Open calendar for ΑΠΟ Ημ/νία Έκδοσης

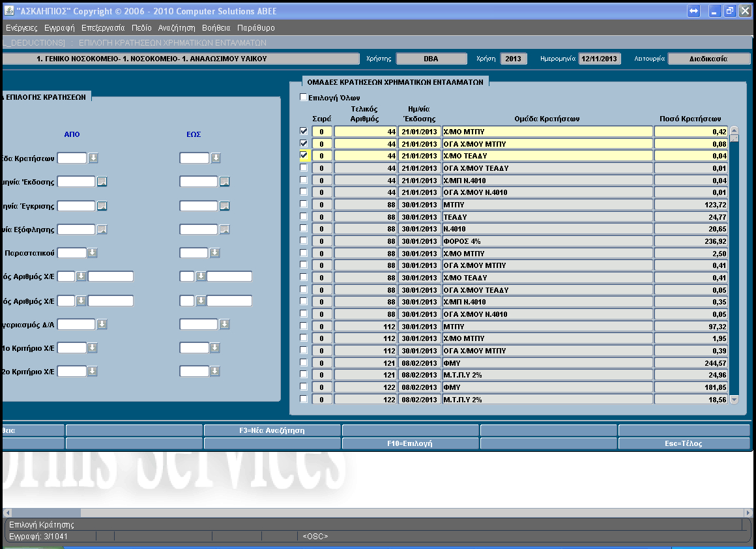point(102,181)
